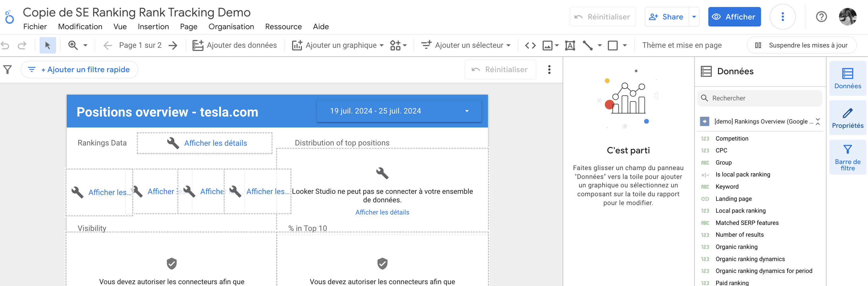Collapse the [demo] Rankings Overview data source

pos(818,121)
